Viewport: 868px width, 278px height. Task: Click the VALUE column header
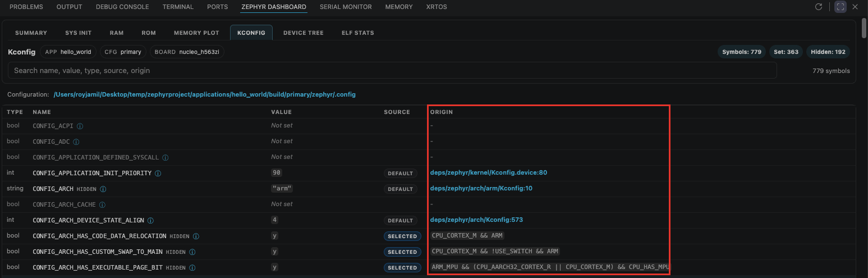point(282,112)
